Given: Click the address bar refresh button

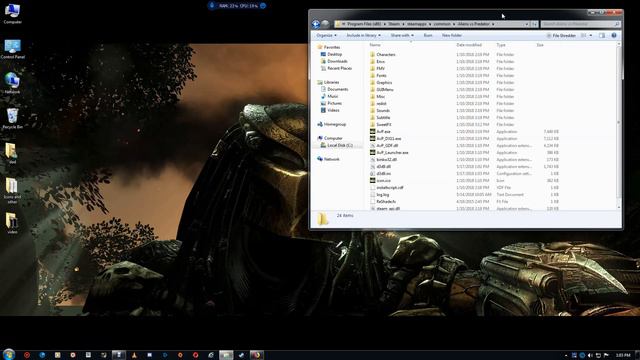Looking at the screenshot, I should pyautogui.click(x=534, y=24).
